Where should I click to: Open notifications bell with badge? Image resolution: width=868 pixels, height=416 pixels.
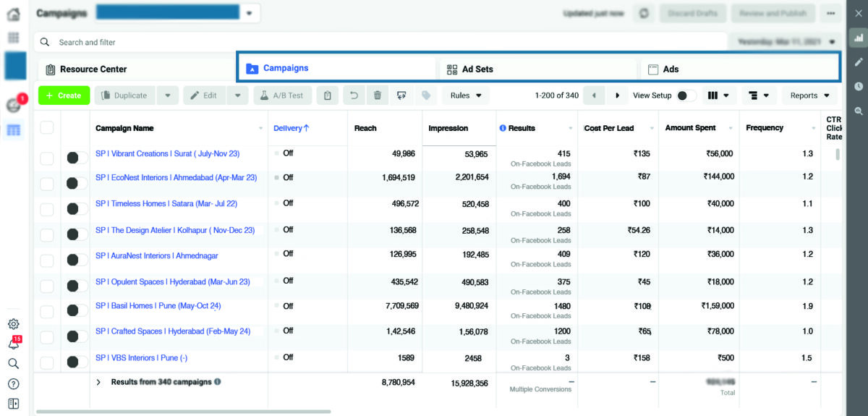click(x=13, y=344)
